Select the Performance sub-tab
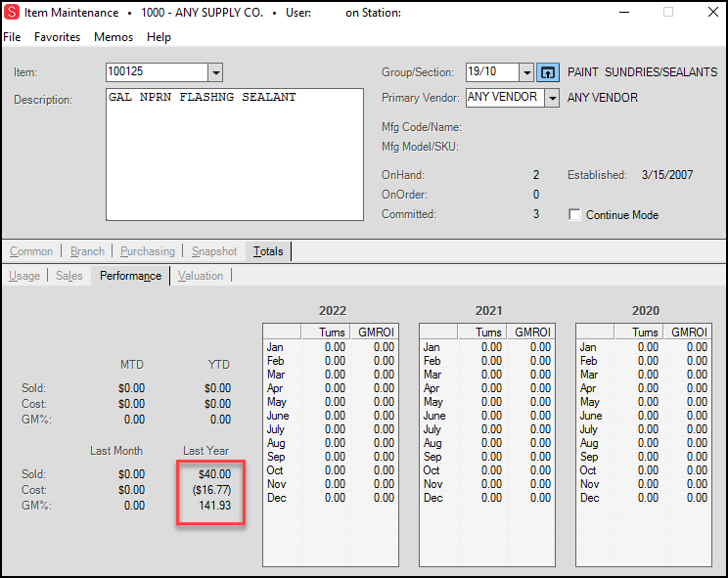The height and width of the screenshot is (578, 728). coord(130,276)
